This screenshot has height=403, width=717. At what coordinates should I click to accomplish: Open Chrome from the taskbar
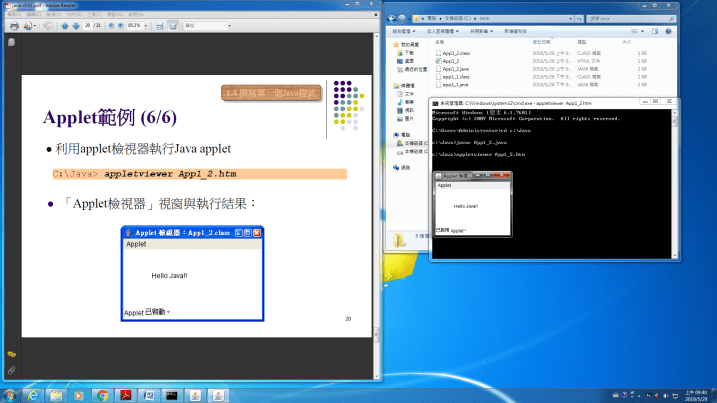102,394
